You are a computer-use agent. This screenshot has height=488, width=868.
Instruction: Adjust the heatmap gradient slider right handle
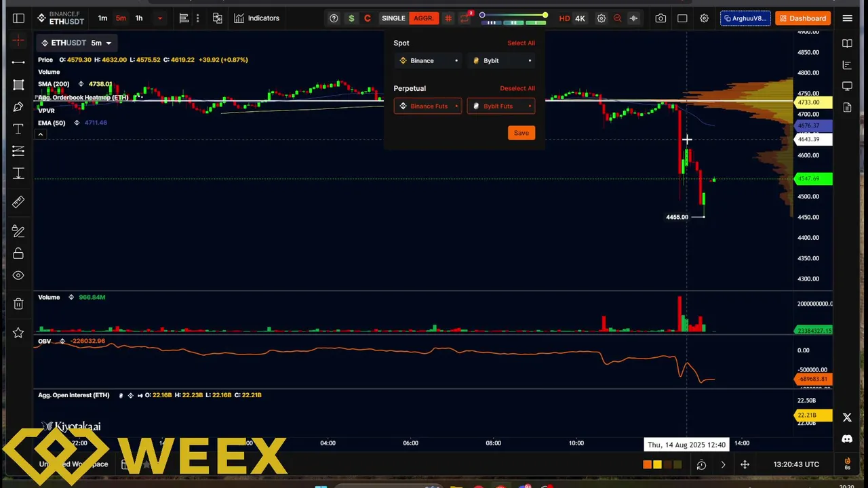(545, 15)
